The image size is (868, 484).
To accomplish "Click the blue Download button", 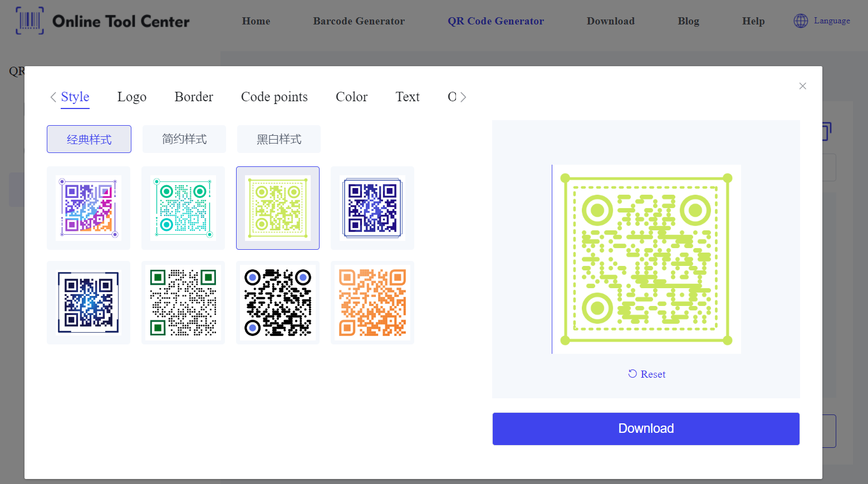I will (x=646, y=429).
